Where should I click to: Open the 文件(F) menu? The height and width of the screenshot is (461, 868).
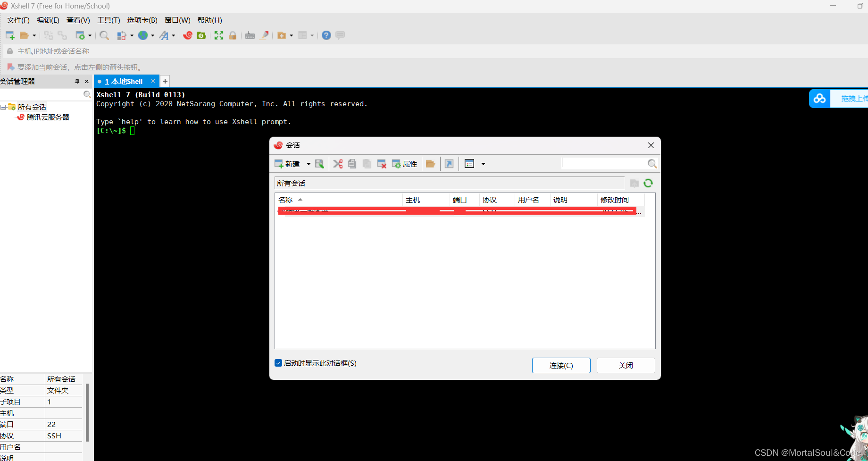[x=18, y=20]
